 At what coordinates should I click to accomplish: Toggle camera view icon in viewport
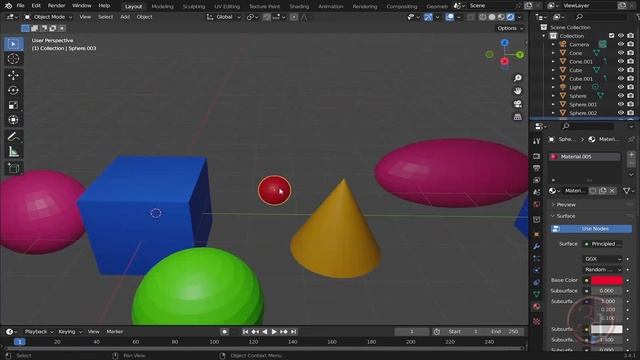click(518, 104)
